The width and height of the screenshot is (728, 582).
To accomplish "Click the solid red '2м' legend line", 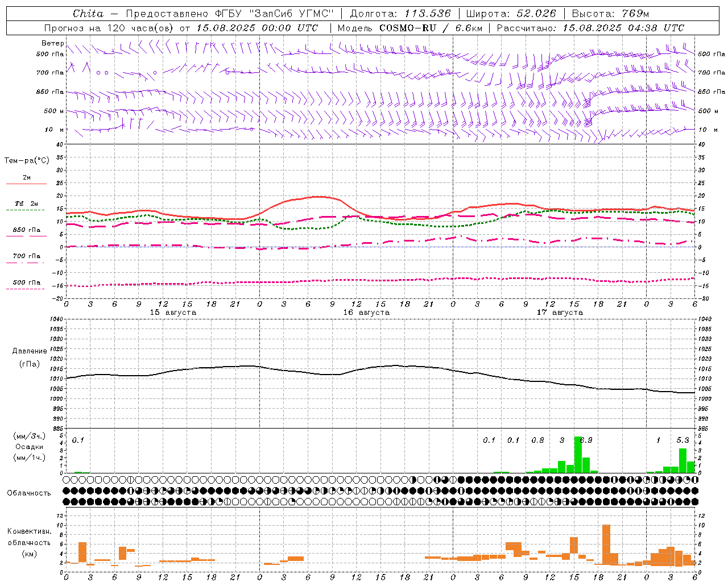I will click(x=26, y=184).
